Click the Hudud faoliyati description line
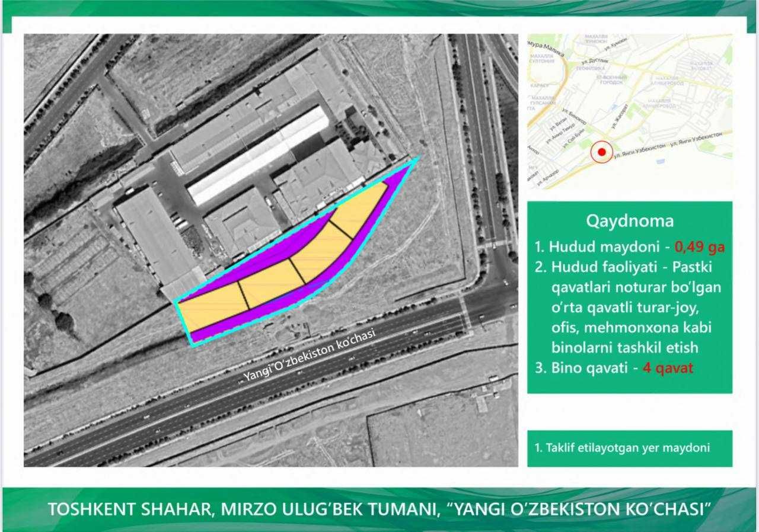This screenshot has height=532, width=759. coord(629,267)
